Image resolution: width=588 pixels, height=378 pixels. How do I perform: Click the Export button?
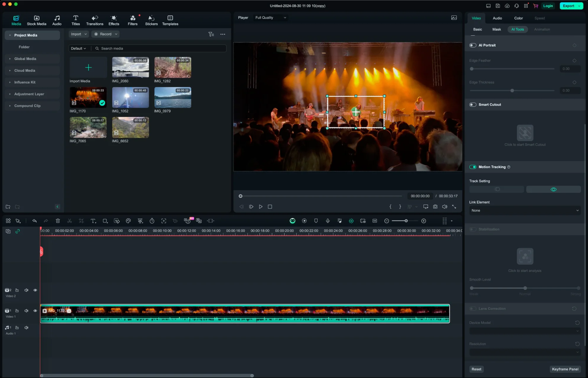[x=569, y=6]
